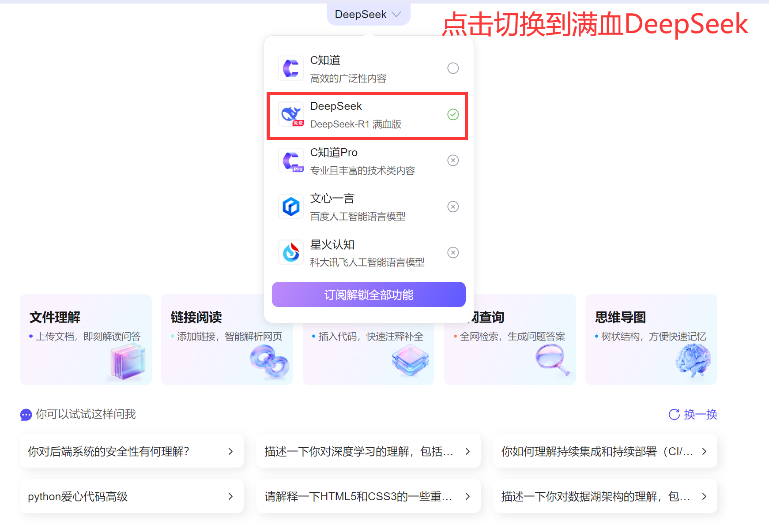Open the arrow on 你对后端系统的安全性有何理解
The height and width of the screenshot is (532, 769).
pyautogui.click(x=230, y=451)
